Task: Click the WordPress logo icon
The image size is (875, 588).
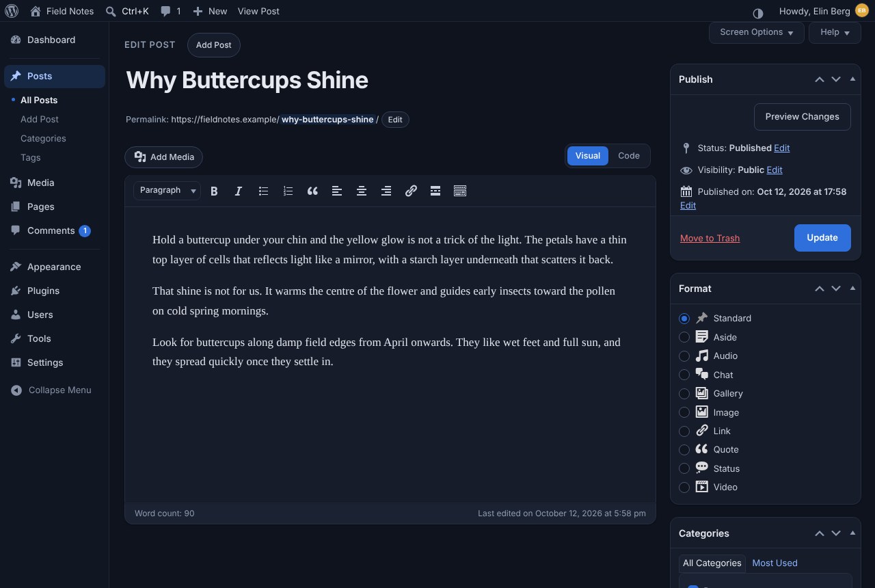Action: click(x=12, y=11)
